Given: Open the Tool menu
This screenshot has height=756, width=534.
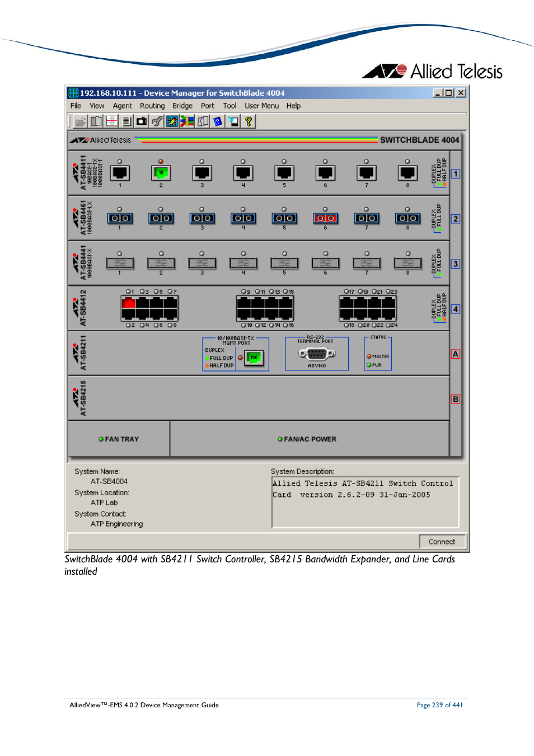Looking at the screenshot, I should 229,106.
